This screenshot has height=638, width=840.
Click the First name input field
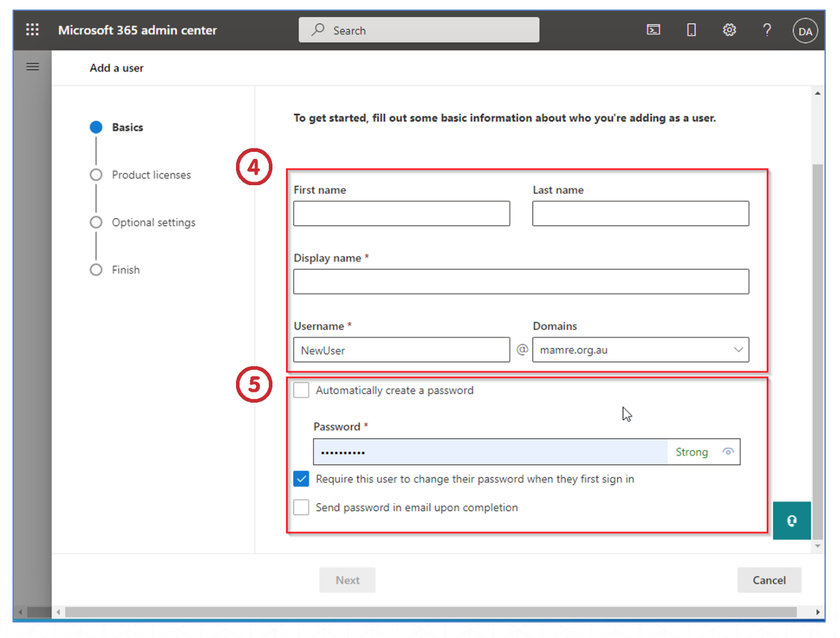pos(401,214)
